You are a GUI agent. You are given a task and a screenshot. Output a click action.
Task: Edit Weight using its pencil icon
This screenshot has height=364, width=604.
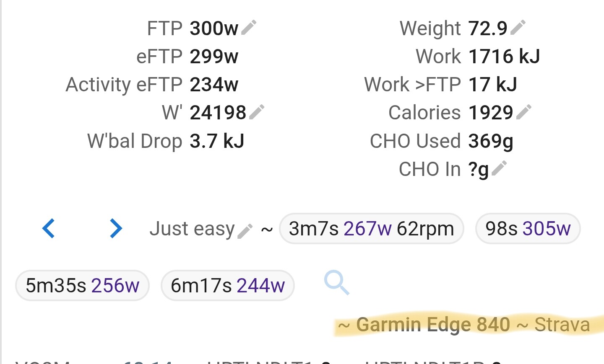pyautogui.click(x=518, y=28)
